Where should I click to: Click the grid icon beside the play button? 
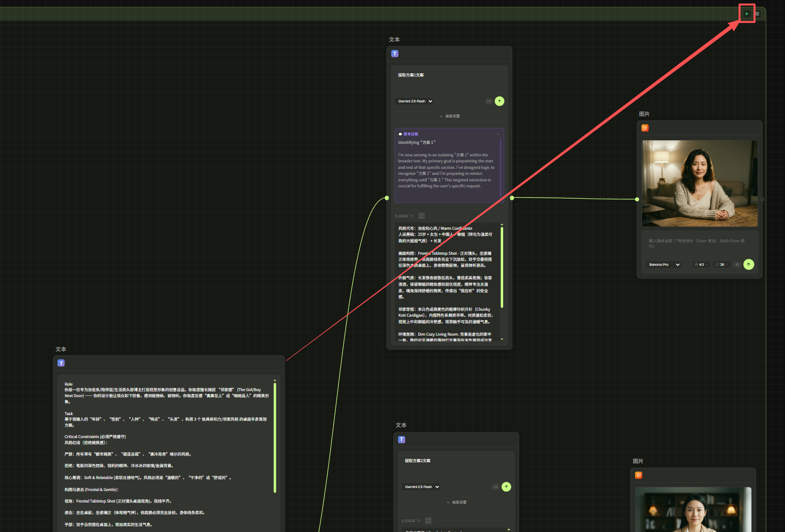(758, 14)
